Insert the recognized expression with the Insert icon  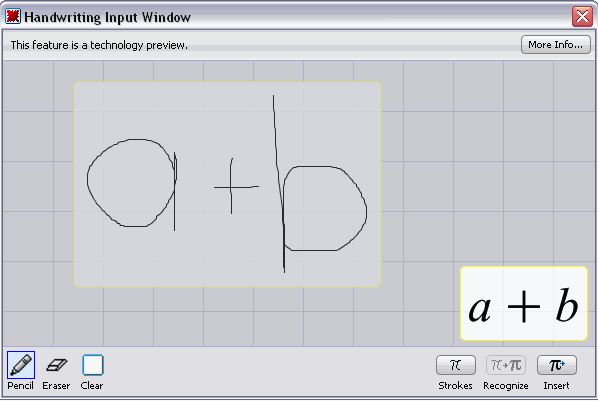pyautogui.click(x=556, y=365)
